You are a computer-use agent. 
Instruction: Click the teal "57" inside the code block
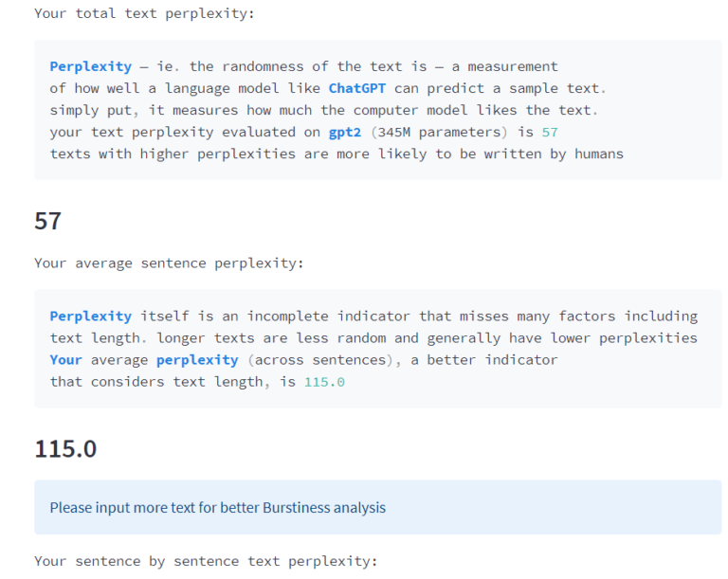550,132
